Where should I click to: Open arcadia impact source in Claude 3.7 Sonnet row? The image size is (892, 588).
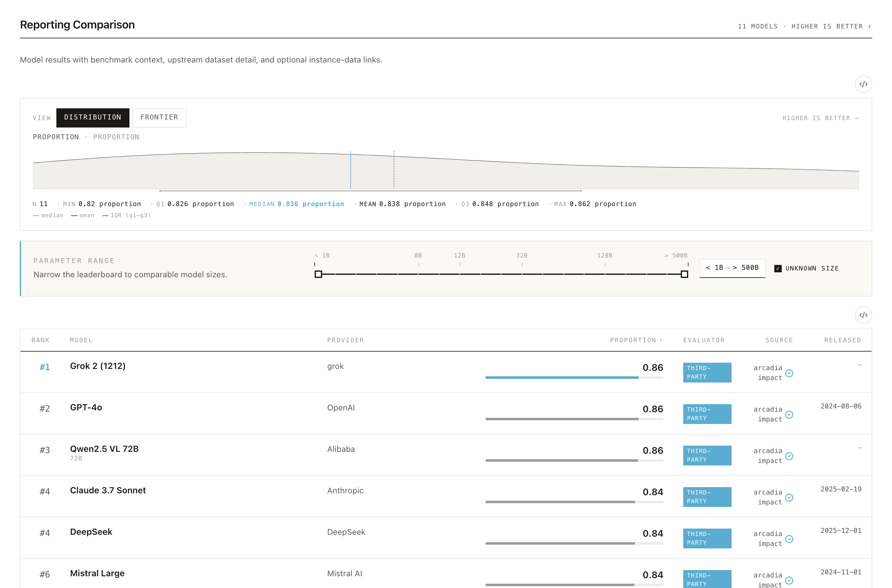point(767,497)
